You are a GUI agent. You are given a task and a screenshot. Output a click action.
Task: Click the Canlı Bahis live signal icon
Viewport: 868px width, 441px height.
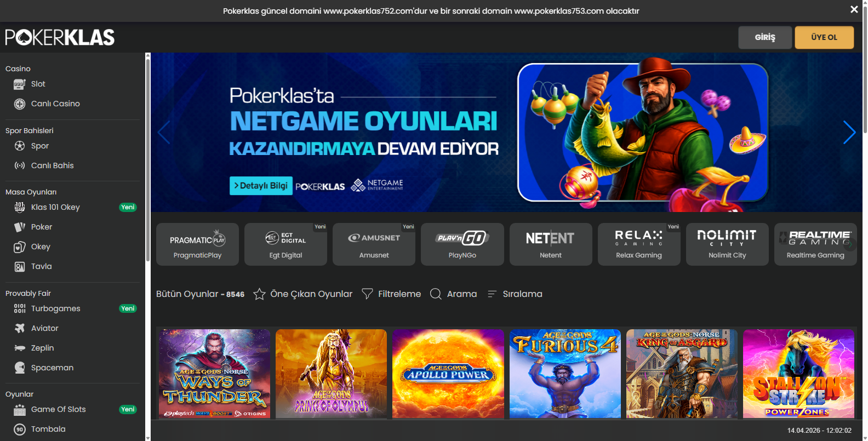pyautogui.click(x=20, y=165)
